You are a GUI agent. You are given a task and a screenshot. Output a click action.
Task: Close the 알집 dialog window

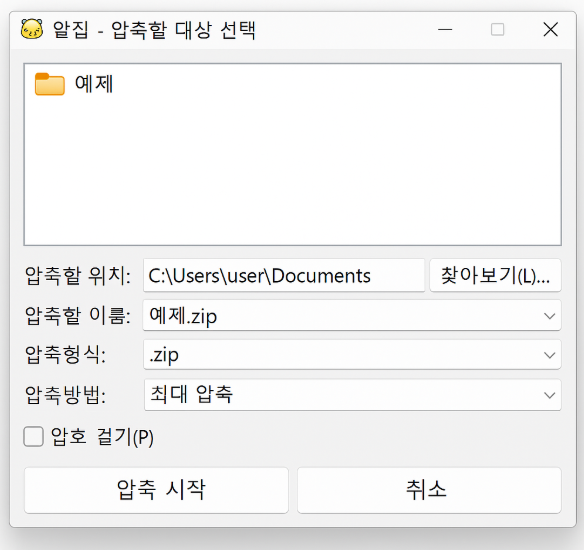coord(550,29)
